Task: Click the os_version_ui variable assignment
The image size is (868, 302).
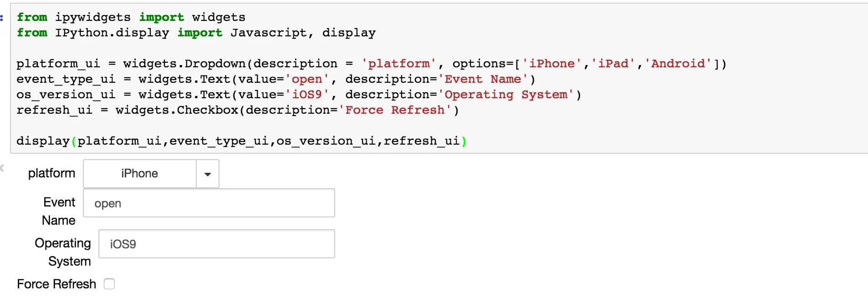Action: tap(66, 95)
